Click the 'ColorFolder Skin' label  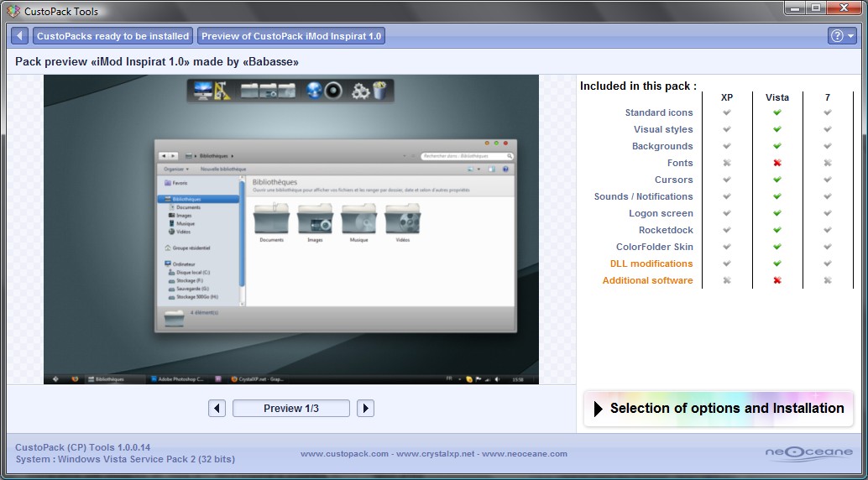(654, 247)
